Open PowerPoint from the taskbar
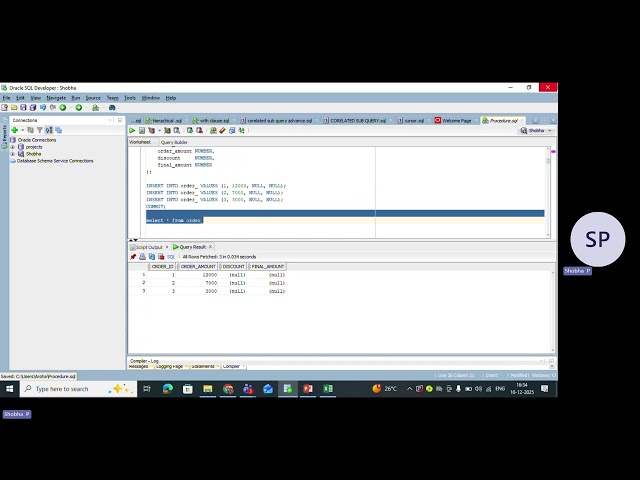Image resolution: width=640 pixels, height=480 pixels. click(308, 389)
